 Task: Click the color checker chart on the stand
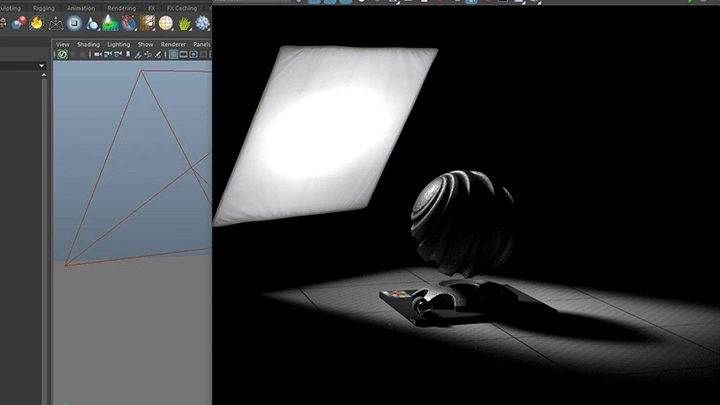point(397,294)
